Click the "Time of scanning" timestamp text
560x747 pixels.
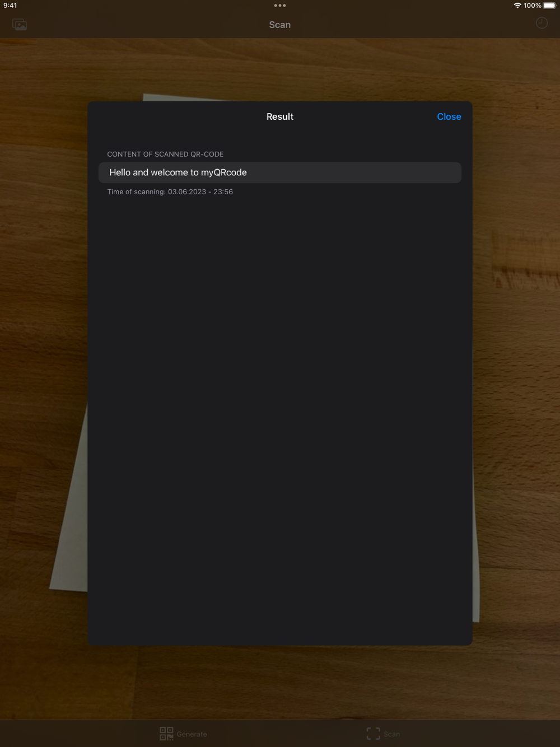(170, 192)
